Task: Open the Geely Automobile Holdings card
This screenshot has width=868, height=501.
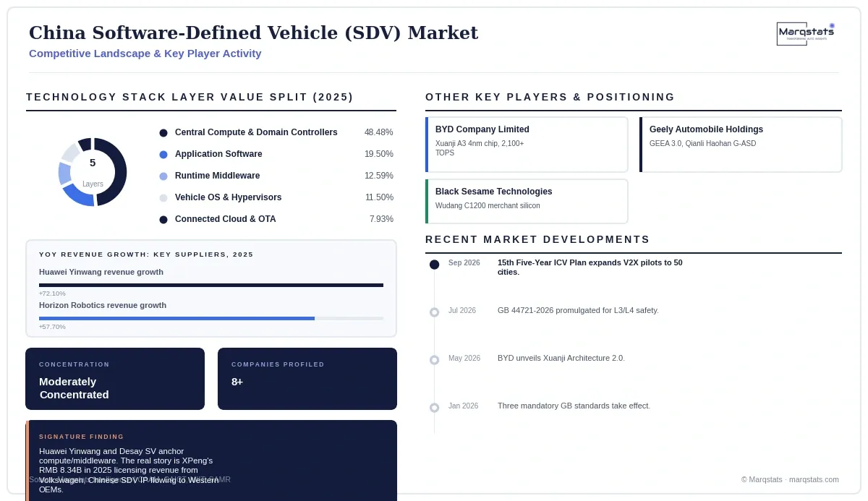Action: (741, 145)
